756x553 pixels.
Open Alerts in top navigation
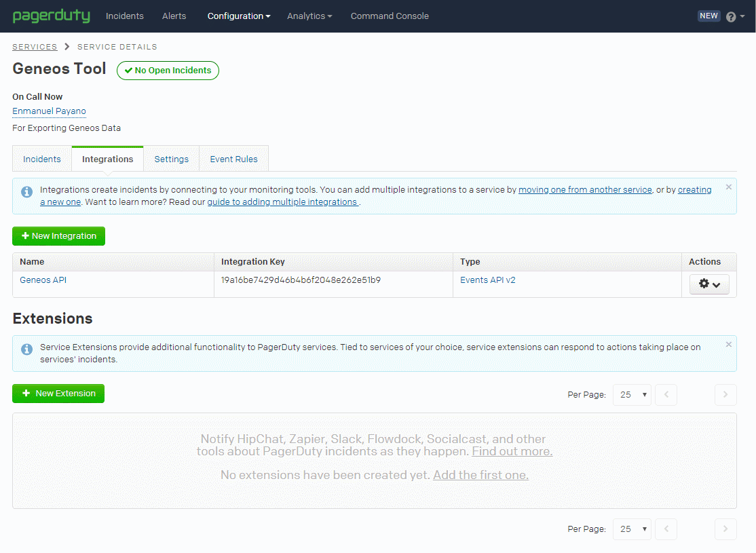[174, 16]
